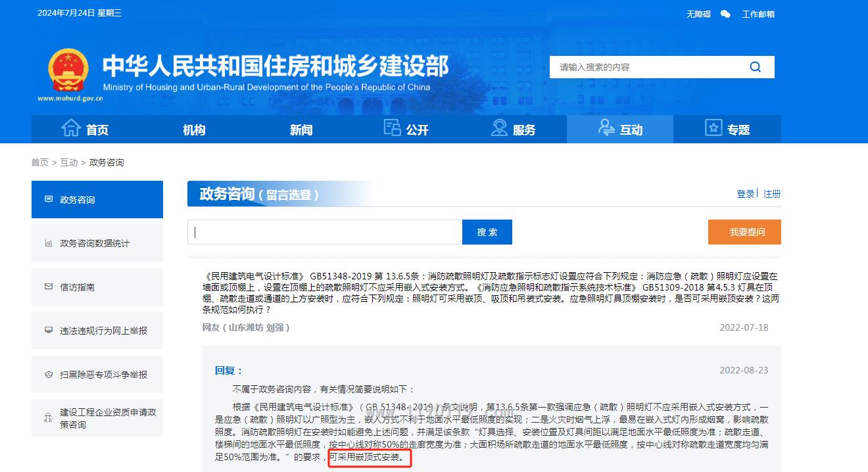Select 建设工程企业资质申请政策咨询 in the sidebar
The image size is (868, 472).
coord(97,418)
